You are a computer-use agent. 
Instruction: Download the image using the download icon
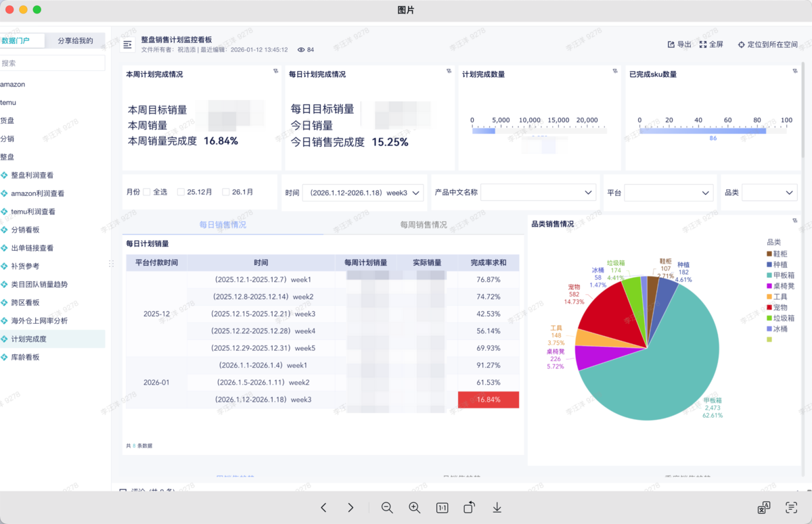(x=497, y=508)
